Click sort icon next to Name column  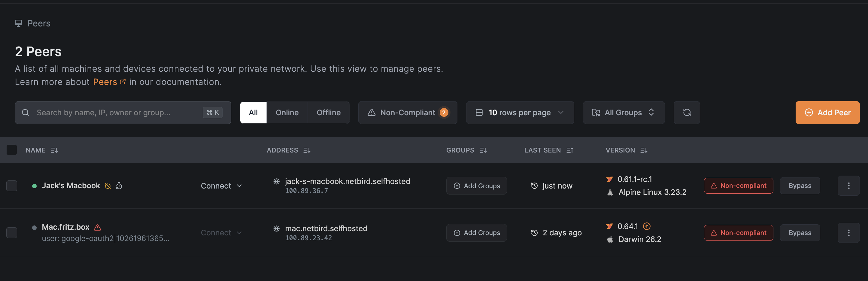click(54, 150)
